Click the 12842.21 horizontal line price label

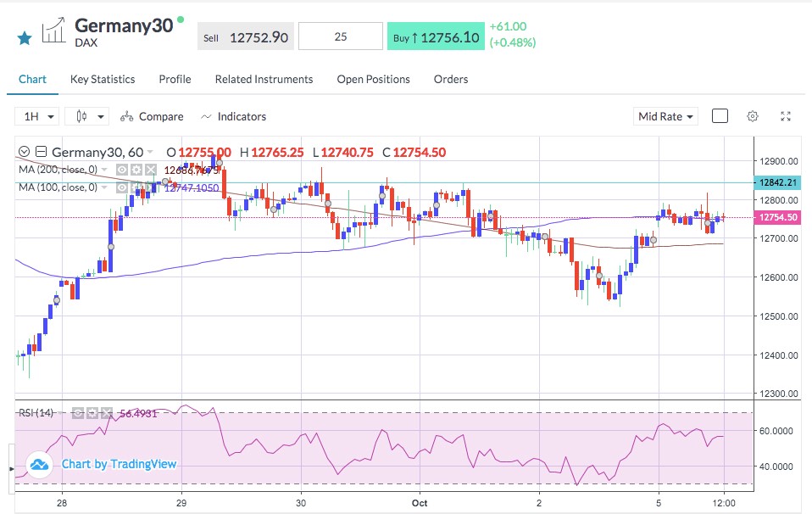[777, 182]
